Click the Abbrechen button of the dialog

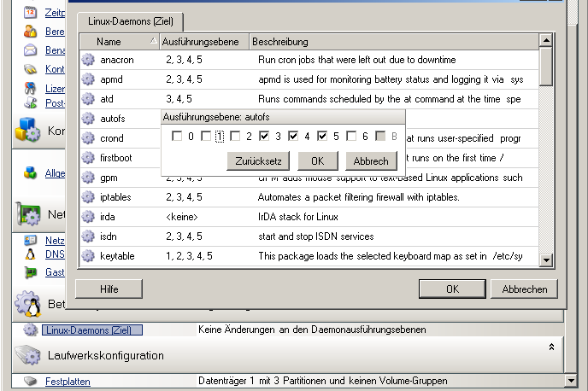click(x=524, y=289)
